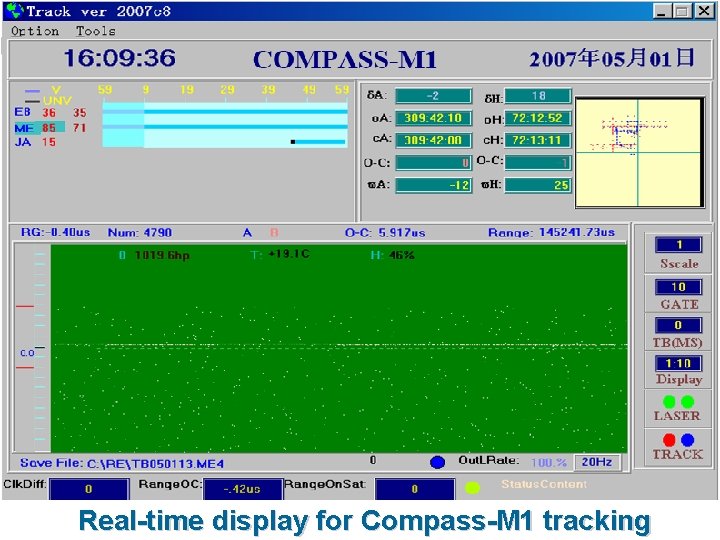Click the right green LASER indicator
This screenshot has height=540, width=720.
[688, 402]
